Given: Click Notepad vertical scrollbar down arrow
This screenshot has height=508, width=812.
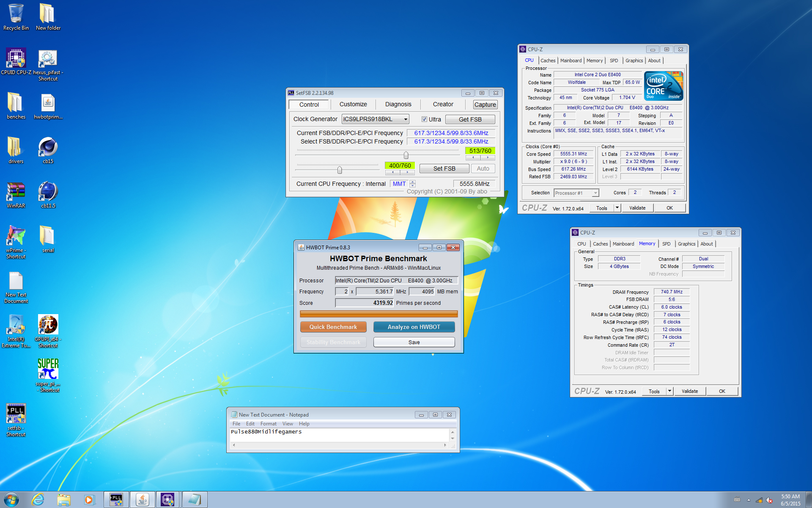Looking at the screenshot, I should (453, 439).
